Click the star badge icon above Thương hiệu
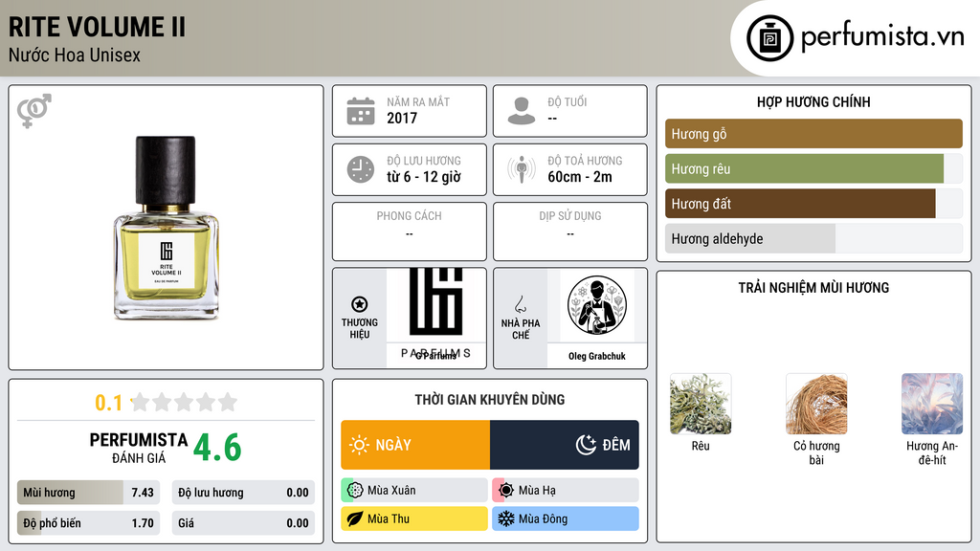 tap(360, 304)
